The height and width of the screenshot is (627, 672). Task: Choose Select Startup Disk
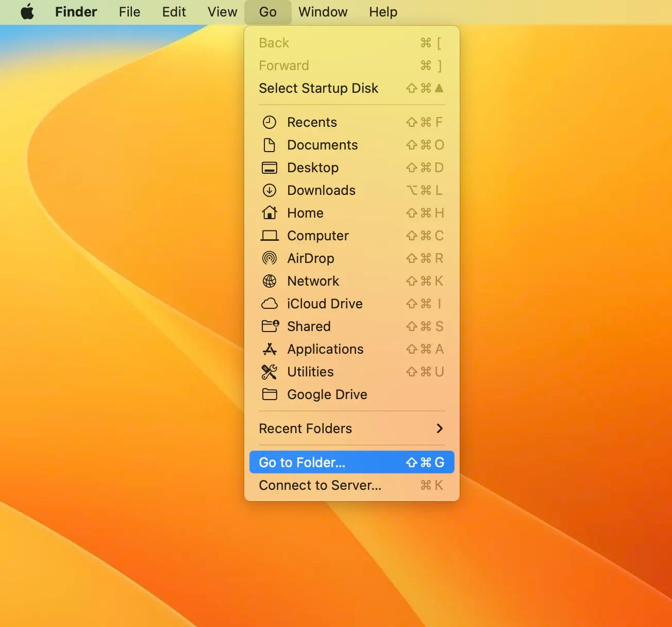318,88
